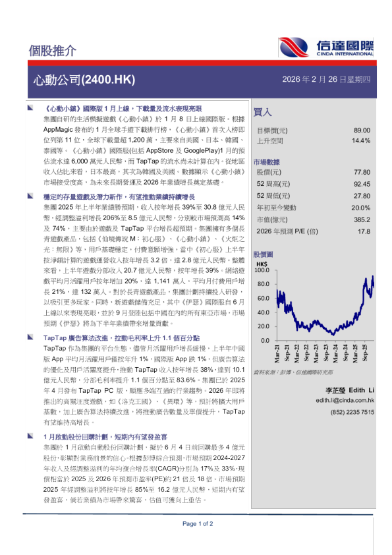Click the HK$ axis unit label
This screenshot has height=555, width=392.
262,264
